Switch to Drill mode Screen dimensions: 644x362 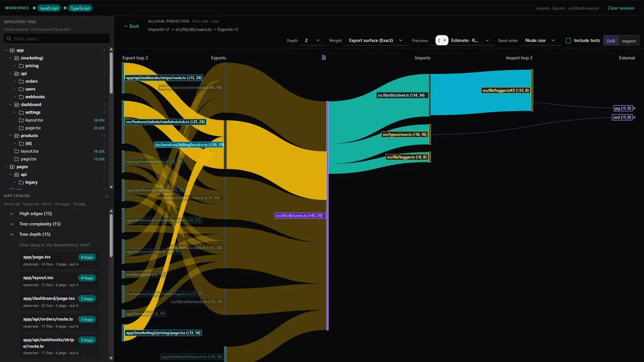click(611, 41)
